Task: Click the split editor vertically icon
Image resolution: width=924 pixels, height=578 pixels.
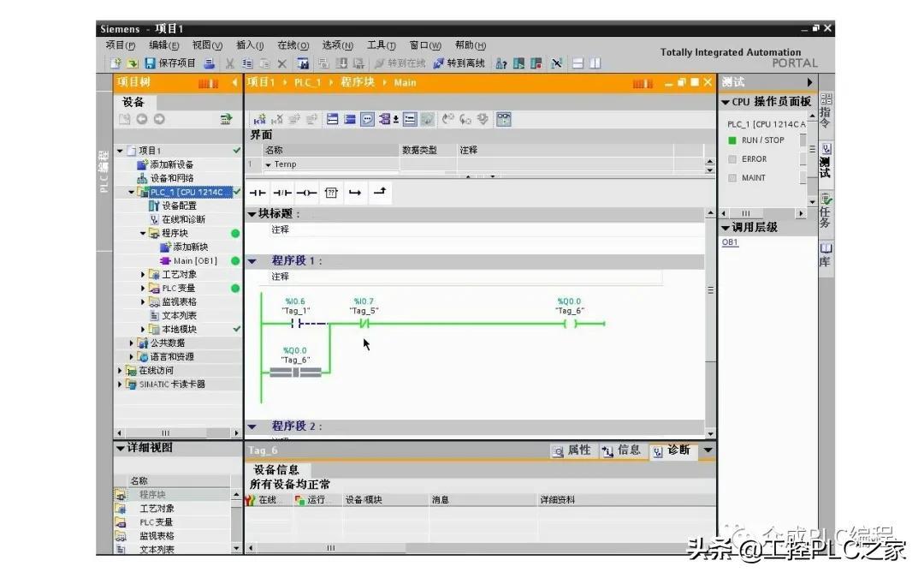Action: [x=595, y=63]
